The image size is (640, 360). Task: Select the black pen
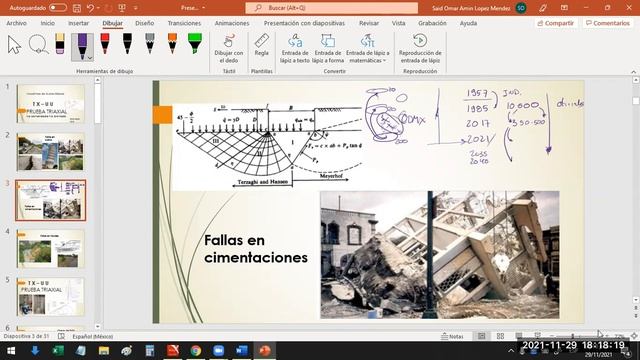point(127,44)
